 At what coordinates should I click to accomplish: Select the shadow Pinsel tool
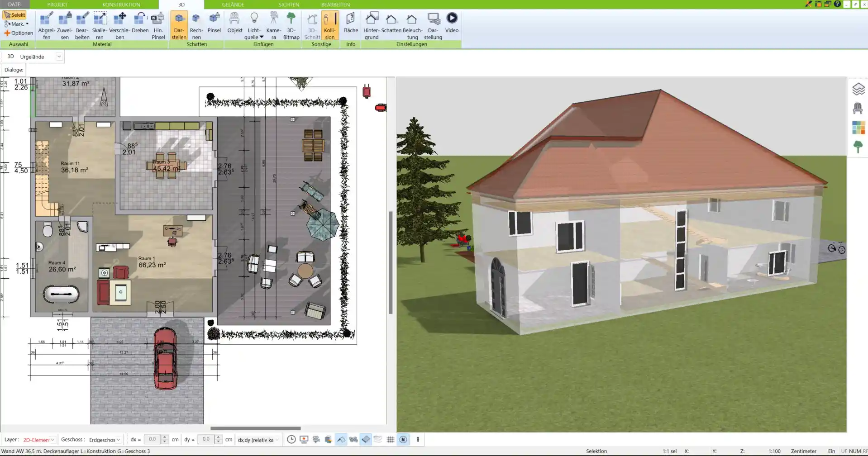[x=214, y=23]
